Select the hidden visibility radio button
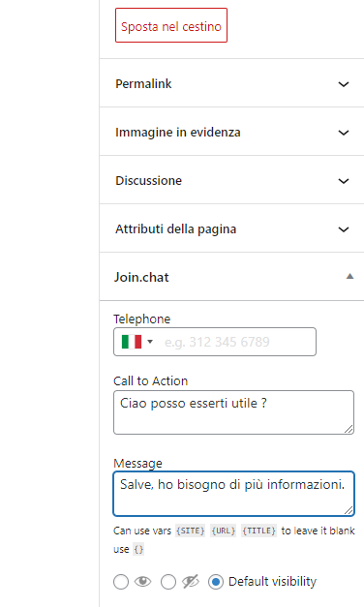The width and height of the screenshot is (364, 607). [x=168, y=582]
